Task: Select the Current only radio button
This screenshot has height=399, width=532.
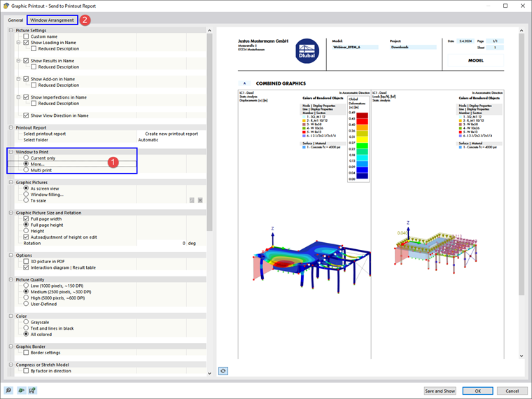Action: click(x=26, y=157)
